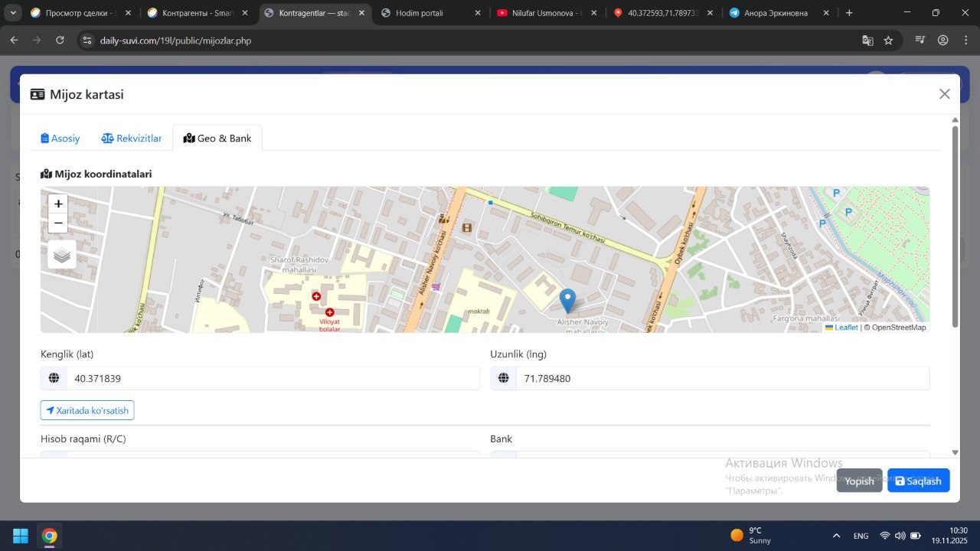Zoom out on the map
Viewport: 980px width, 551px height.
click(58, 223)
